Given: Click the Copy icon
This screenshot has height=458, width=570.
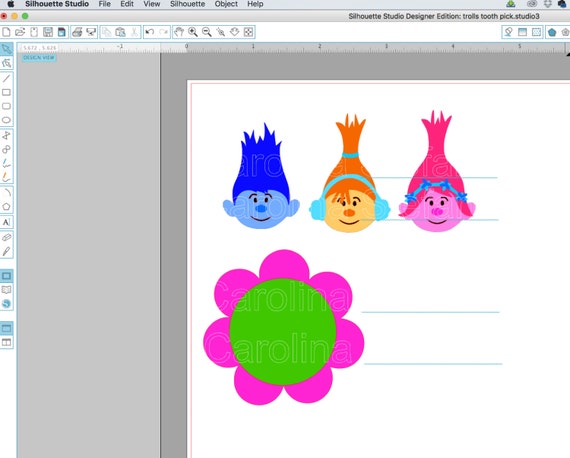Looking at the screenshot, I should (107, 32).
